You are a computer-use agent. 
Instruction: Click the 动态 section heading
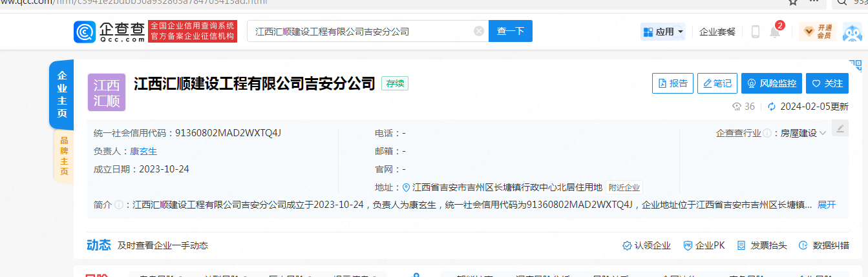click(x=99, y=245)
